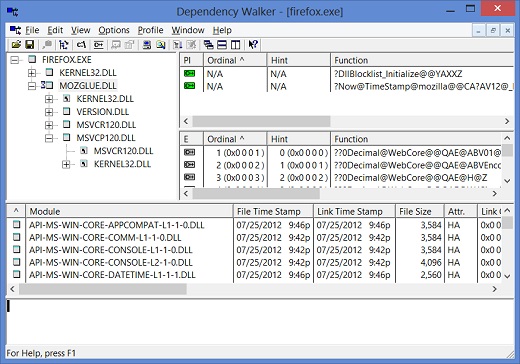Click module icon for API-MS-WIN-CORE-COMM-L1-1-0.DLL
Image resolution: width=520 pixels, height=364 pixels.
click(16, 237)
